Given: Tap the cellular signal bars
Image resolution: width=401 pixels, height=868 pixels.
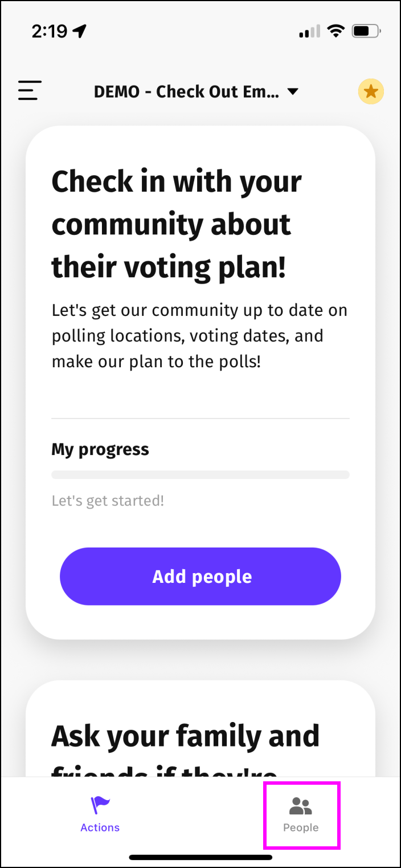Looking at the screenshot, I should click(x=309, y=33).
